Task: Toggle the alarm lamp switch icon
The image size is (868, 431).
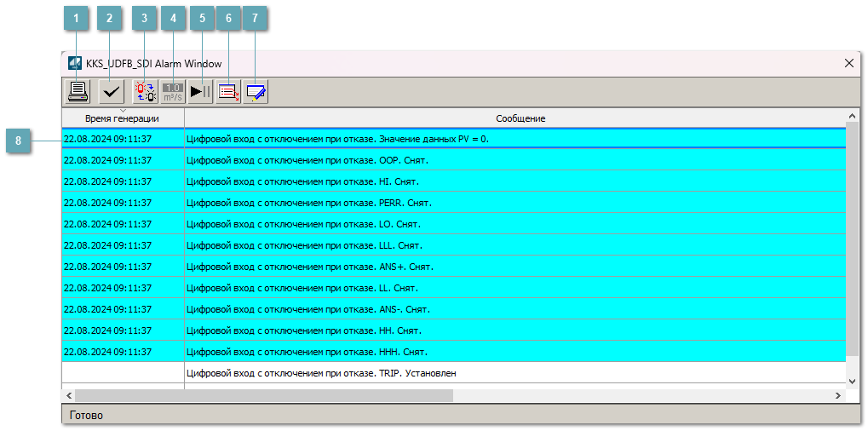Action: pyautogui.click(x=145, y=91)
